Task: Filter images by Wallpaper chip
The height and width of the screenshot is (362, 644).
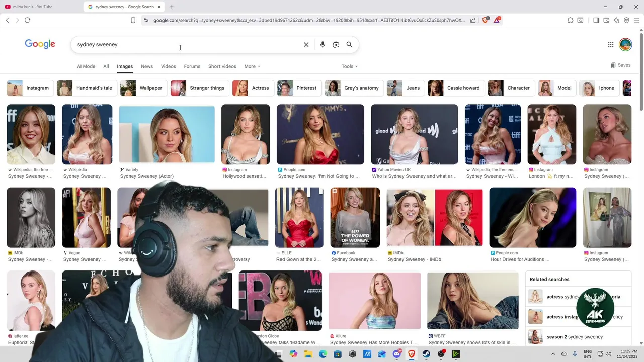Action: 143,88
